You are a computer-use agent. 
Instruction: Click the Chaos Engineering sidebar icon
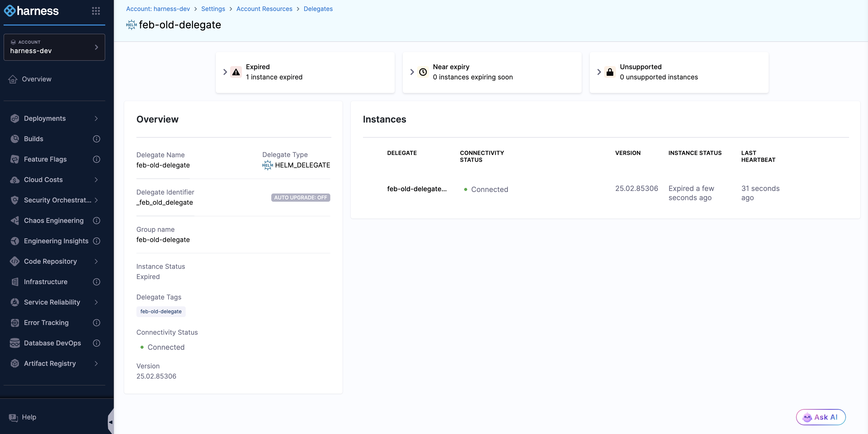[15, 221]
